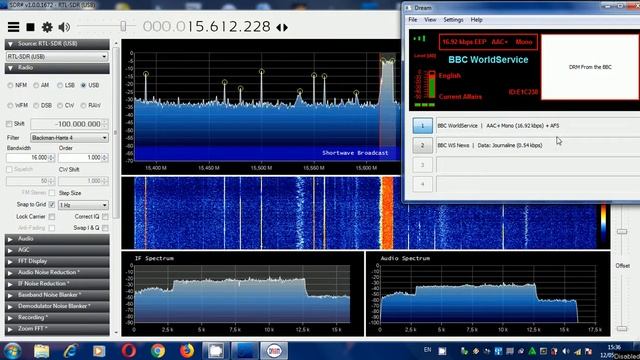Click the Bandwidth field showing 16.000

pyautogui.click(x=31, y=158)
